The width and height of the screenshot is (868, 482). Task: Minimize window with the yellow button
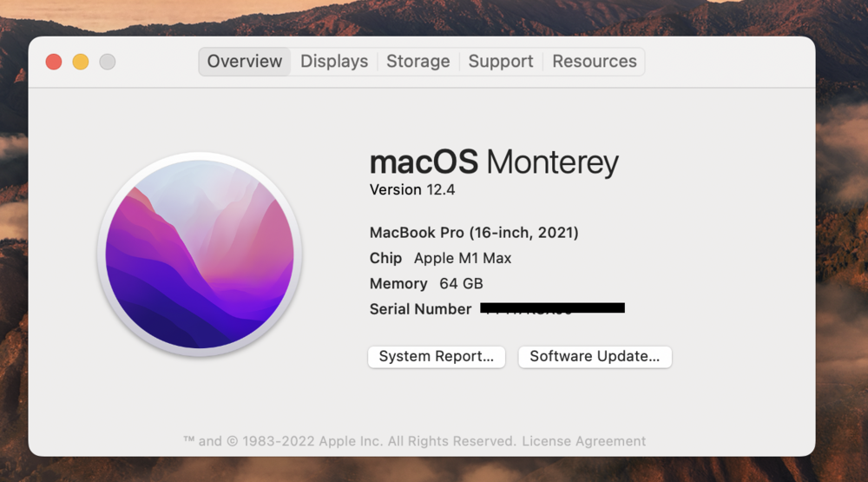pos(81,62)
